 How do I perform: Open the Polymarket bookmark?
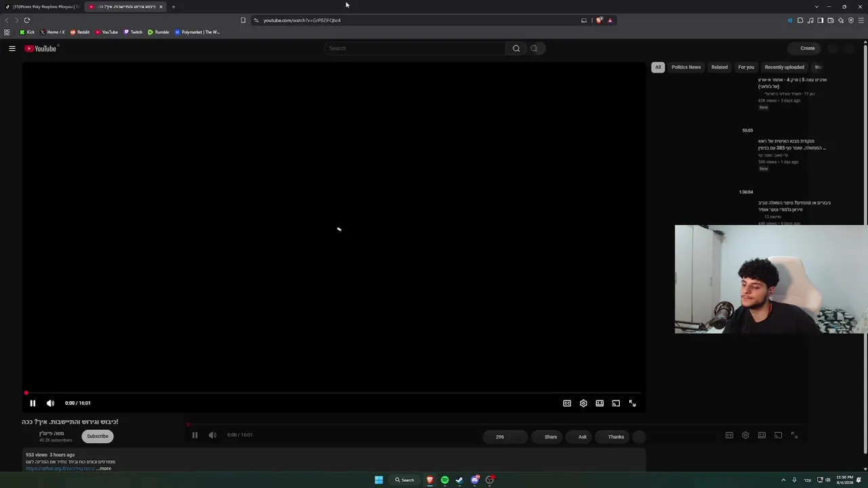(x=197, y=32)
